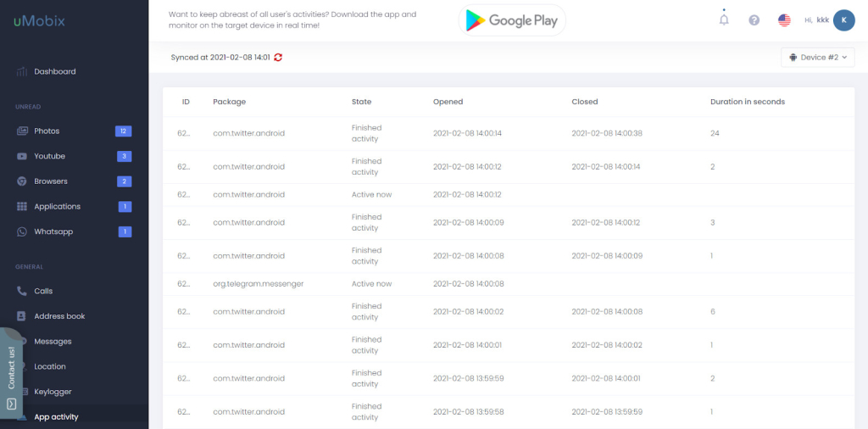This screenshot has height=429, width=868.
Task: Click Opened time 2021-02-08 13:59:58
Action: point(467,412)
